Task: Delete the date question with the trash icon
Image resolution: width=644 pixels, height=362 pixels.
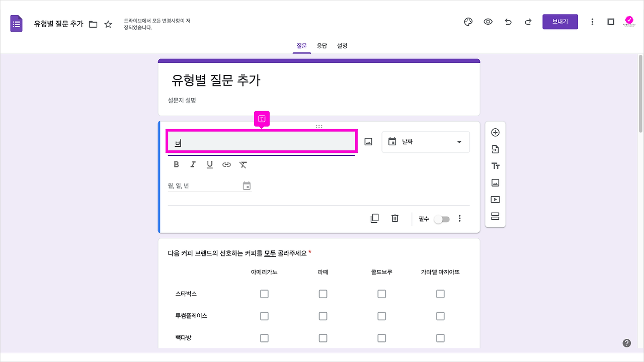Action: (394, 218)
